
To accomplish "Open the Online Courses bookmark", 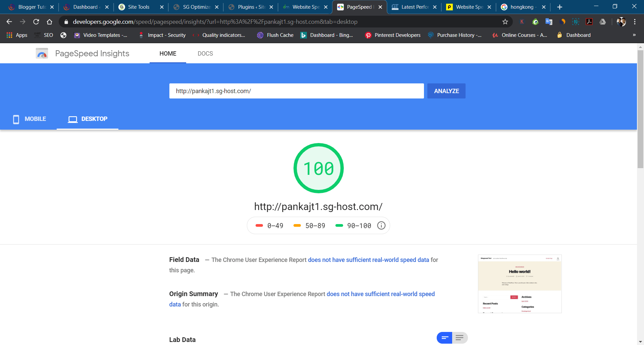I will tap(520, 35).
